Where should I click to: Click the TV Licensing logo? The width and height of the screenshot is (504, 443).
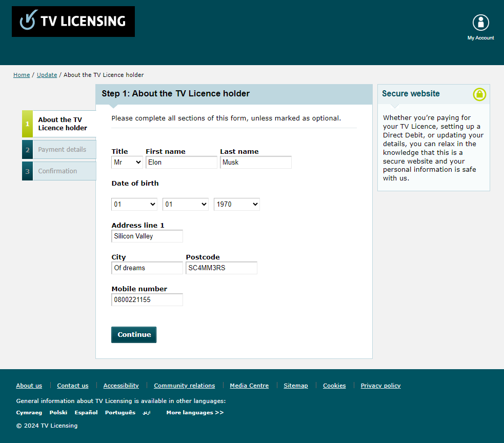coord(73,22)
